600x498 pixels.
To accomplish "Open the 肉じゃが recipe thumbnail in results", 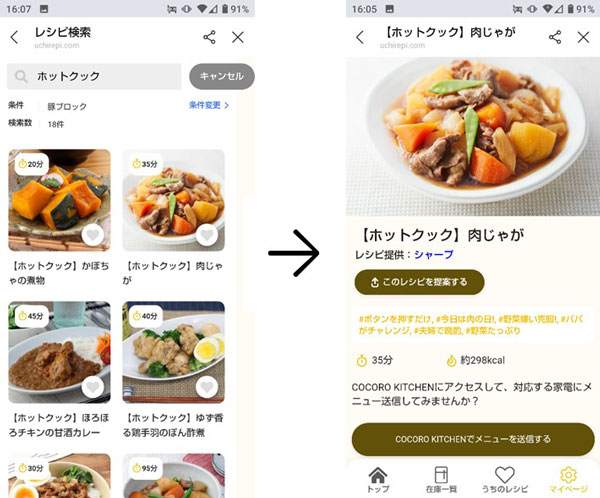I will 173,200.
